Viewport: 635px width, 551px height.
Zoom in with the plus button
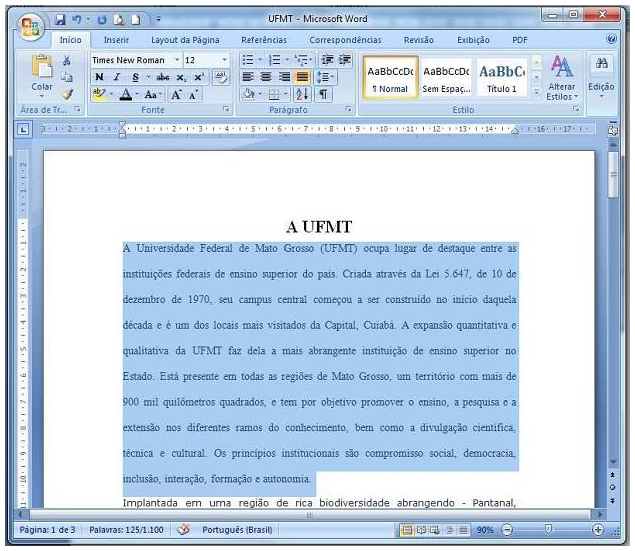pos(598,529)
